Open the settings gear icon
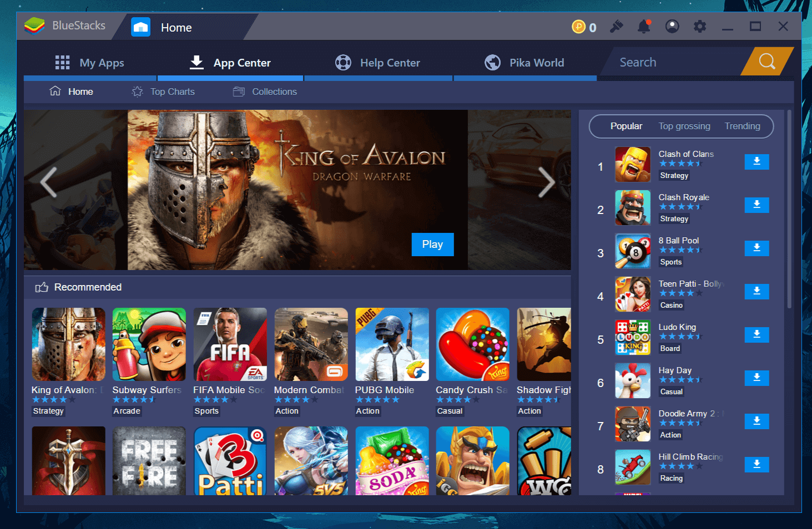The width and height of the screenshot is (812, 529). tap(700, 27)
